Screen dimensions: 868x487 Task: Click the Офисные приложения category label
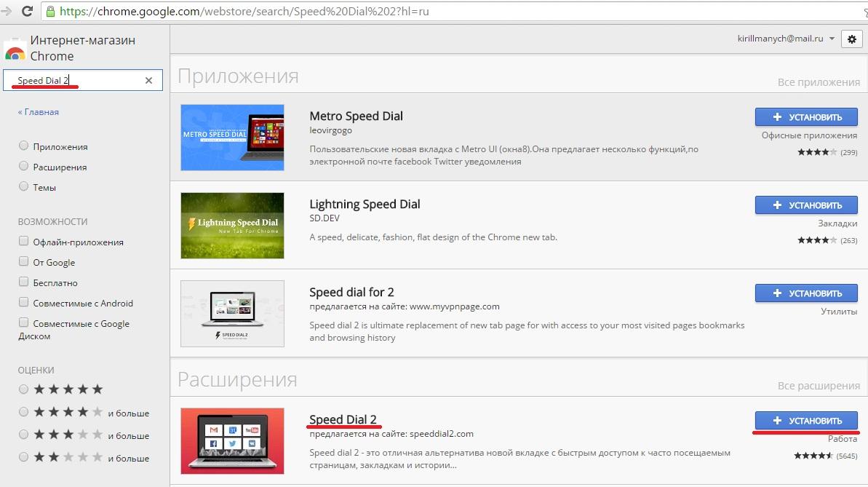coord(809,135)
